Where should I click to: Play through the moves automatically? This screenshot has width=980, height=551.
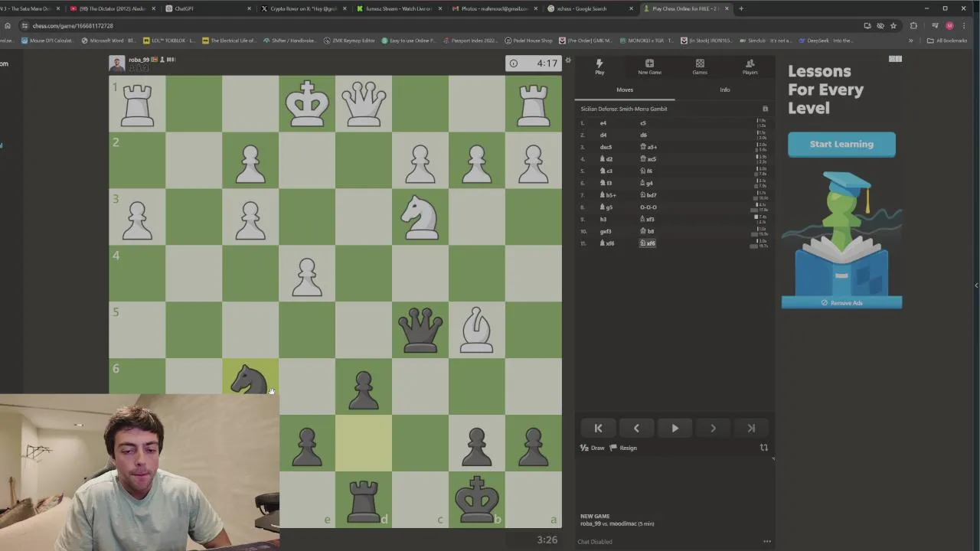coord(675,429)
